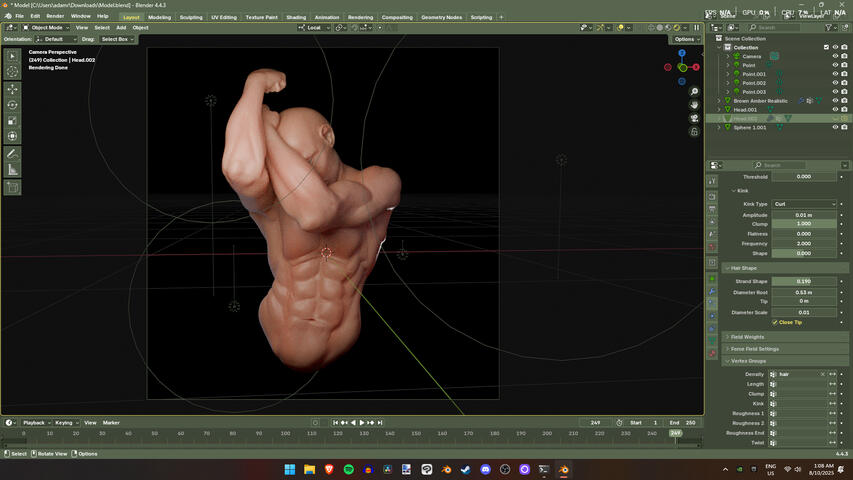The image size is (853, 480).
Task: Open the Drag Select Box dropdown
Action: [117, 39]
